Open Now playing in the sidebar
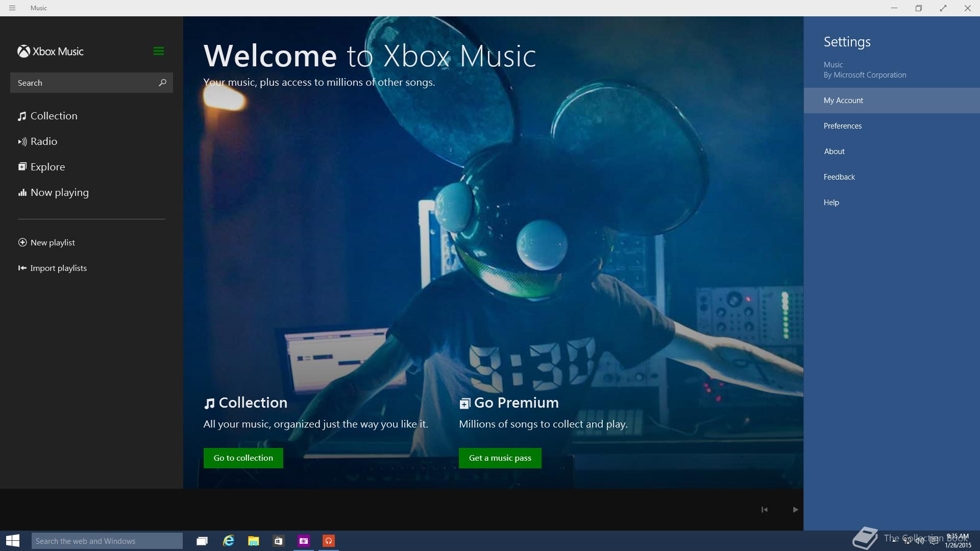980x551 pixels. coord(54,192)
